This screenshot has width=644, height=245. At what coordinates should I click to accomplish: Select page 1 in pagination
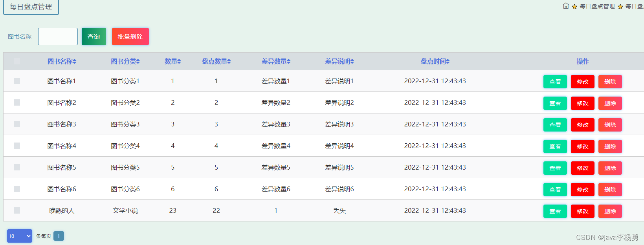click(59, 236)
